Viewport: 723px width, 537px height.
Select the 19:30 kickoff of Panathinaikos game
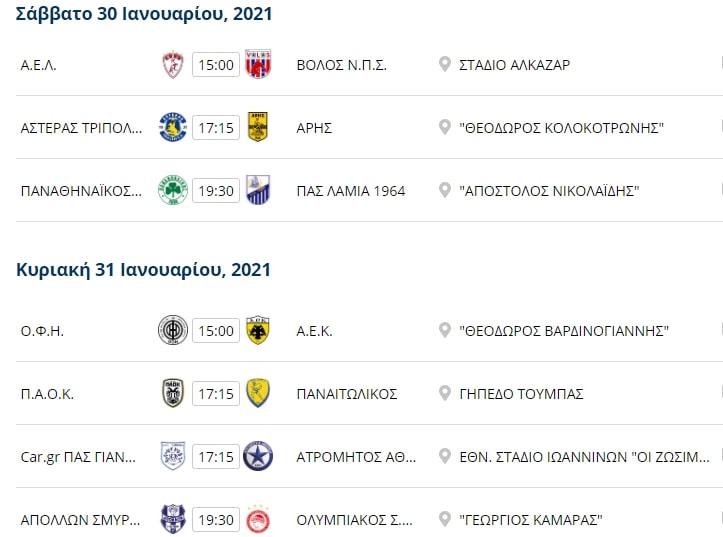(216, 191)
